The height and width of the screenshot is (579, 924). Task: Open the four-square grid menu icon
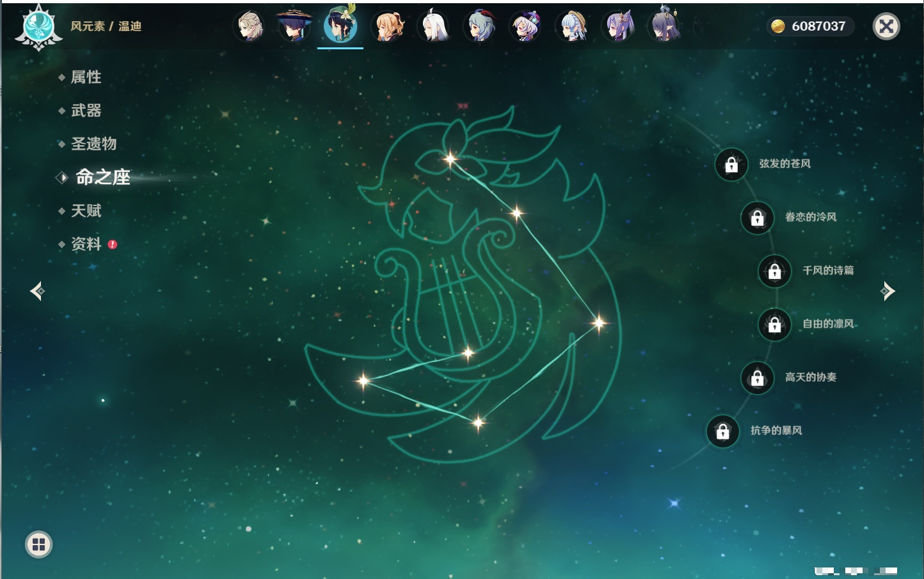coord(38,544)
